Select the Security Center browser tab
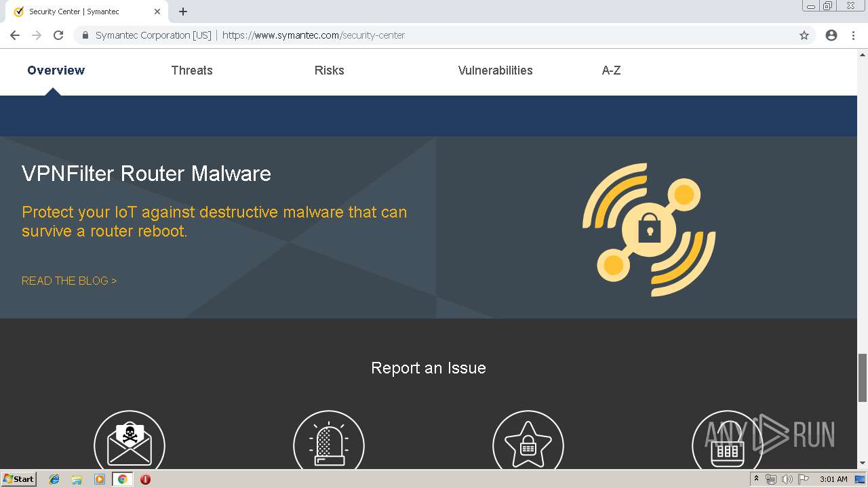This screenshot has width=868, height=488. point(87,12)
